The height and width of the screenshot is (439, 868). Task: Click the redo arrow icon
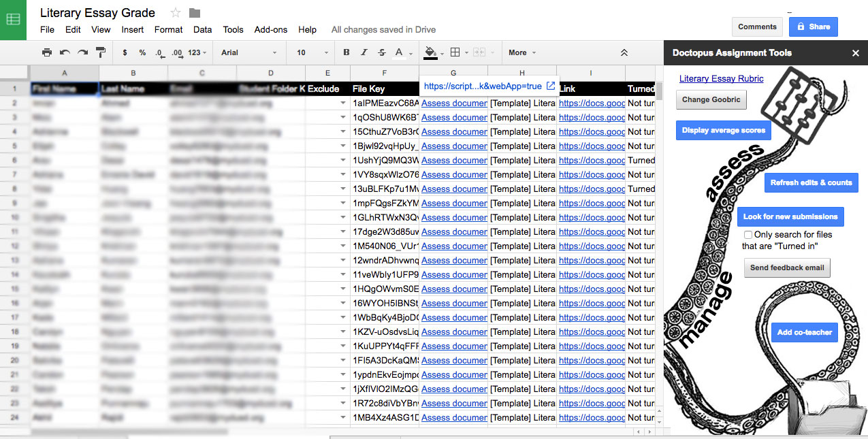(x=82, y=52)
